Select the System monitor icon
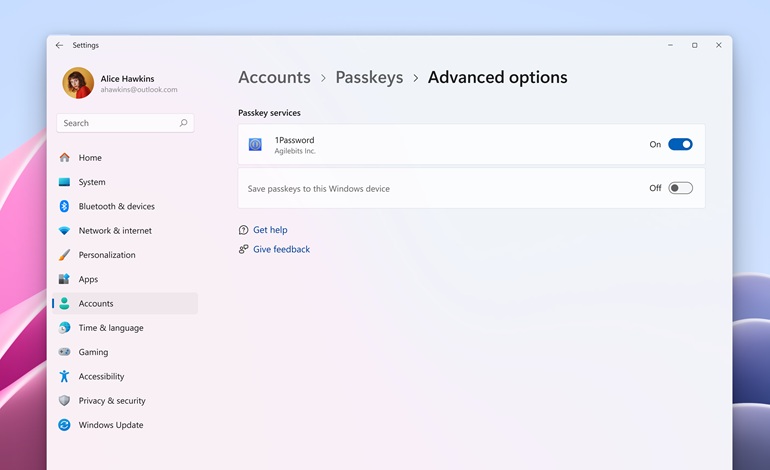 (64, 182)
